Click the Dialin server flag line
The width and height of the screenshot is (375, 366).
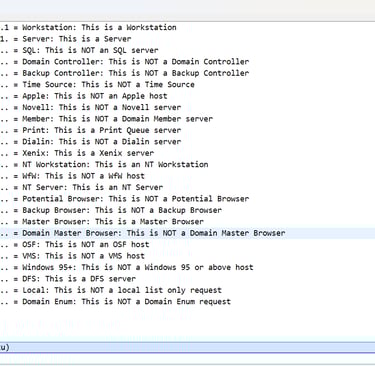pos(90,142)
